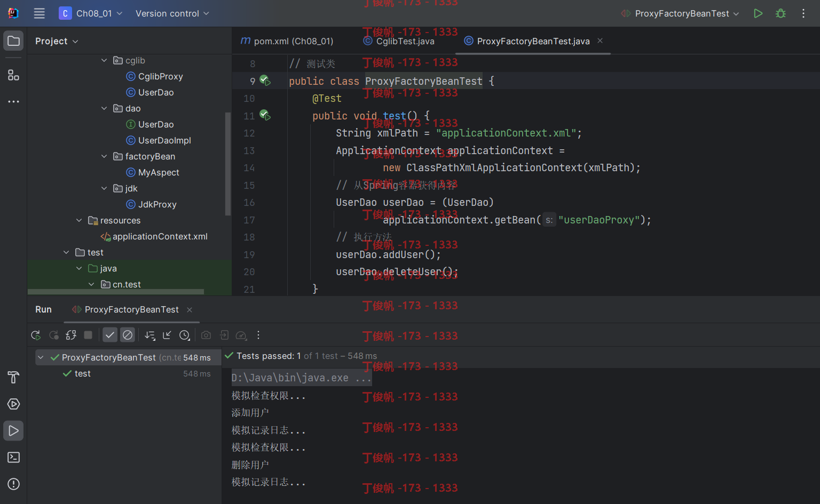Close the ProxyFactoryBeanTest.java editor tab
Viewport: 820px width, 504px height.
coord(600,41)
